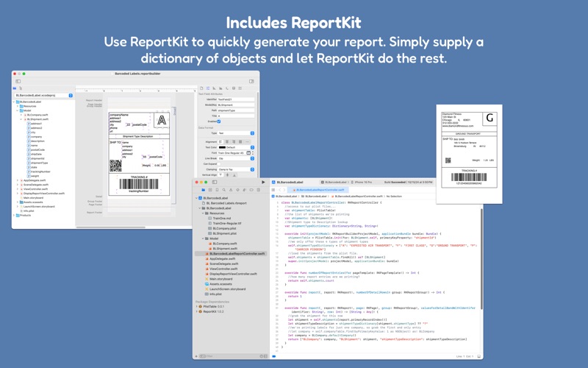Open font picker button beside Font field
Viewport: 588px width, 368px height.
[x=248, y=153]
